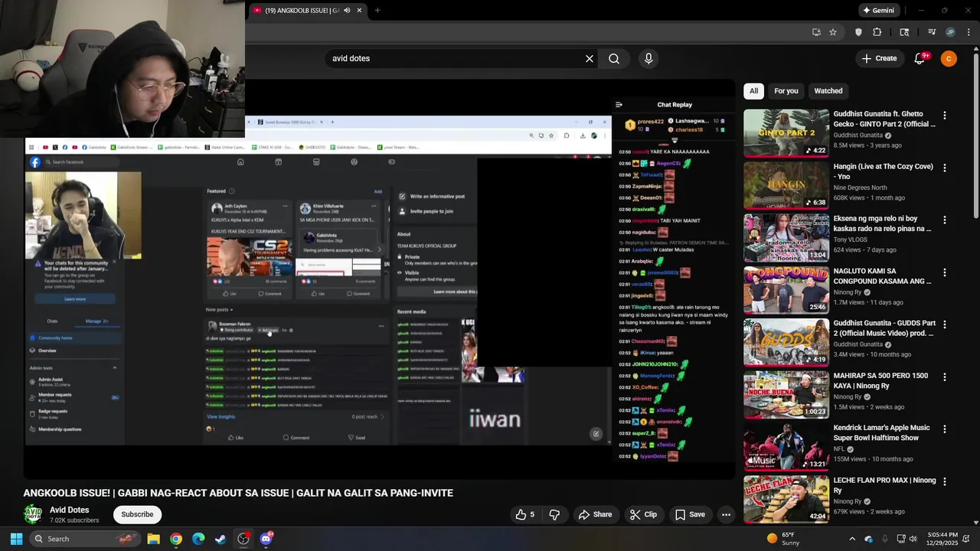Open Kendrick Lamar's Apple Music Halftime Show title
Viewport: 980px width, 551px height.
[x=882, y=432]
